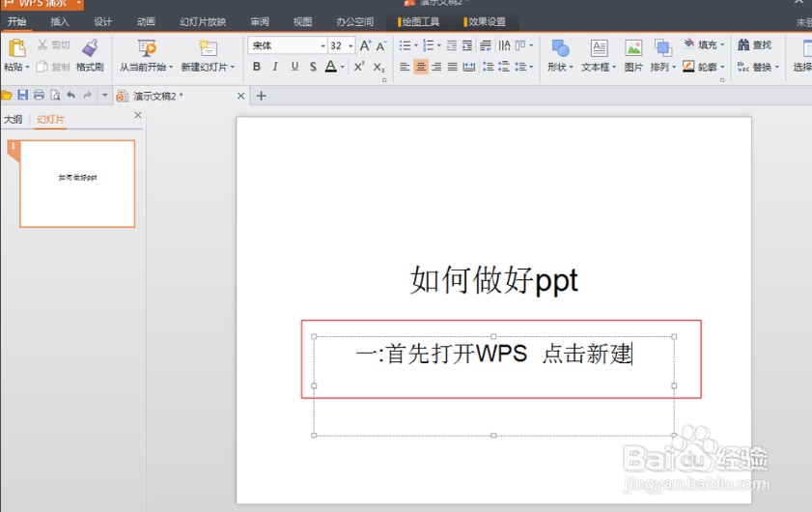Switch to the Outline (大纲) pane tab
Image resolution: width=812 pixels, height=512 pixels.
click(x=13, y=119)
